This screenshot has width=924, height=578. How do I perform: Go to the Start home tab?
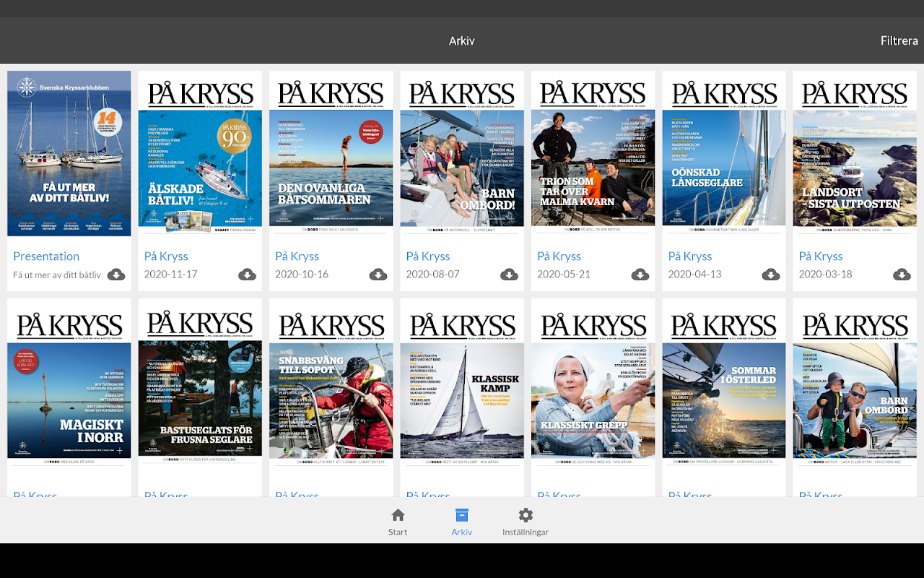click(398, 522)
